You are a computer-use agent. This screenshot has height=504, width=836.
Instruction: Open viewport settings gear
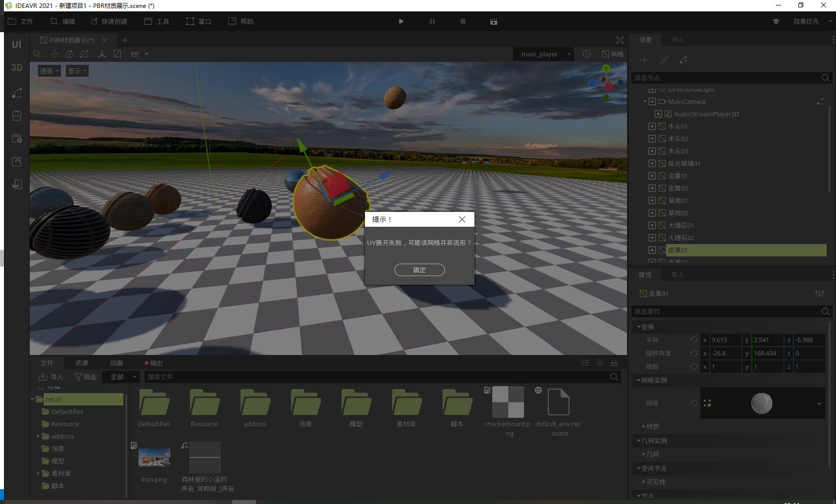click(587, 54)
